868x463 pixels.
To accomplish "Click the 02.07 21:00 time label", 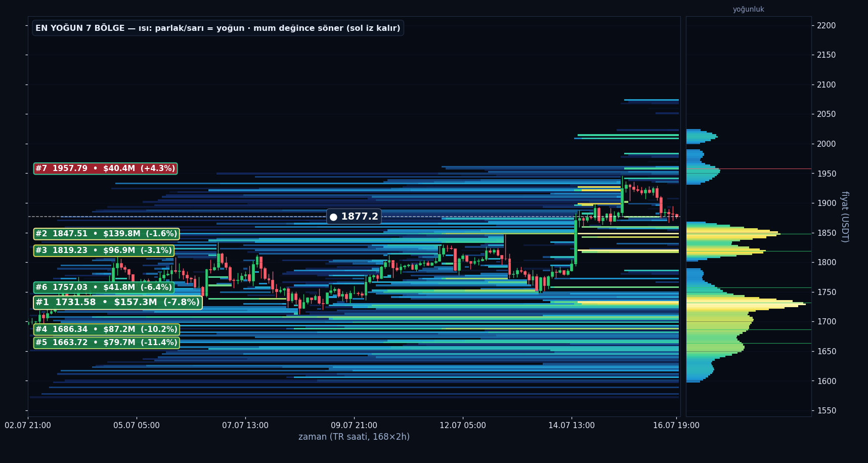I will (28, 426).
